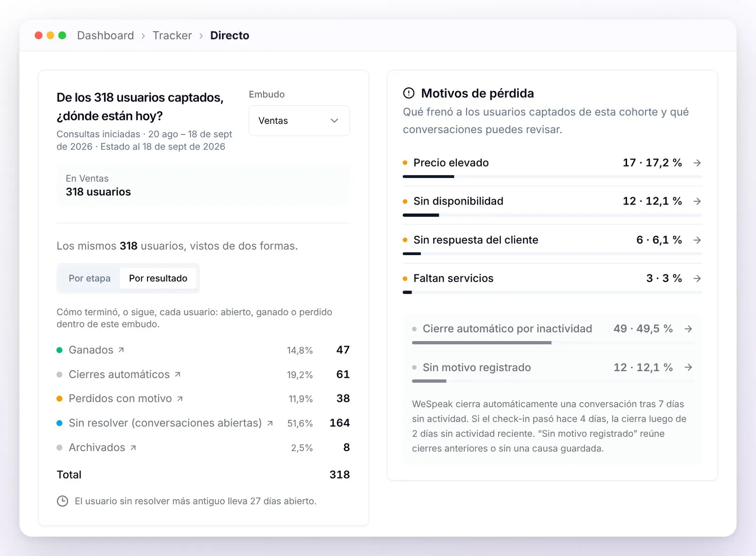
Task: Open arrow for Sin respuesta del cliente
Action: pyautogui.click(x=697, y=240)
